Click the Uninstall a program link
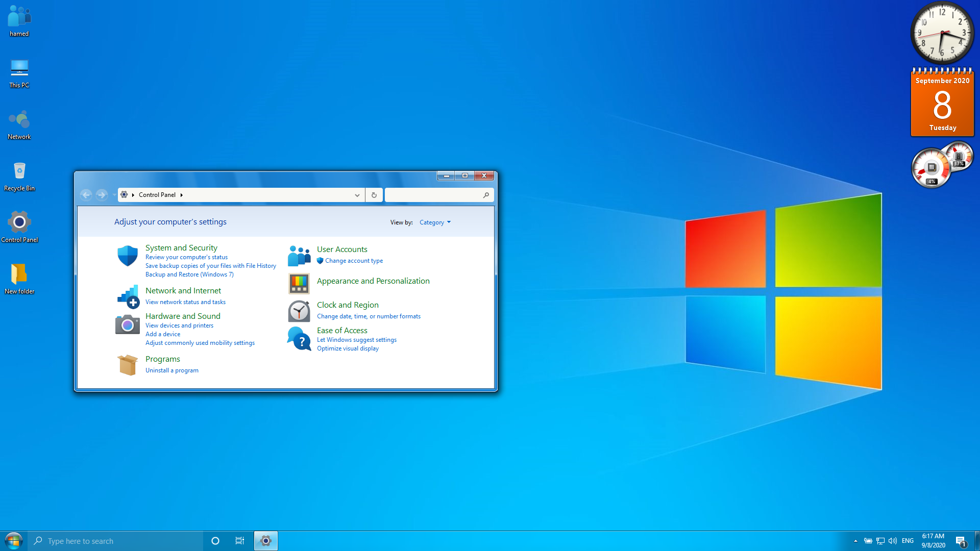 coord(171,370)
